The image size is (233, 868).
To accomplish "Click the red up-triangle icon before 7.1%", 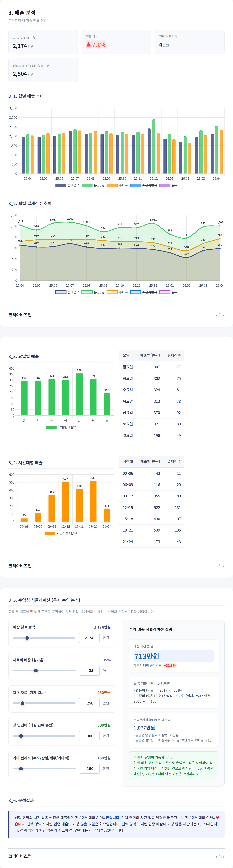I will pos(88,44).
